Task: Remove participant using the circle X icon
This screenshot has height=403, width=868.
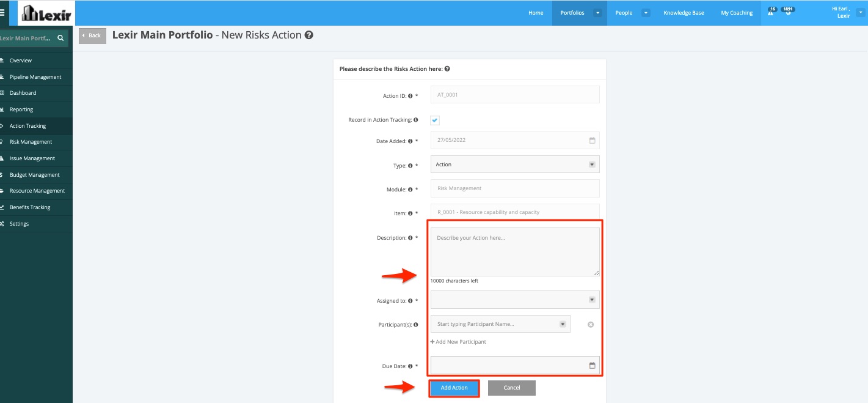Action: [x=591, y=325]
